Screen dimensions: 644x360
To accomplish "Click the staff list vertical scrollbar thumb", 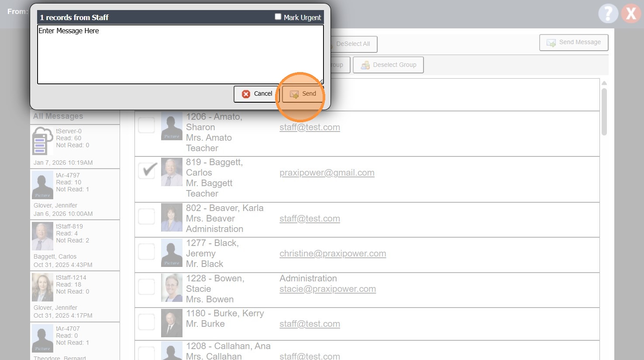I will click(604, 112).
